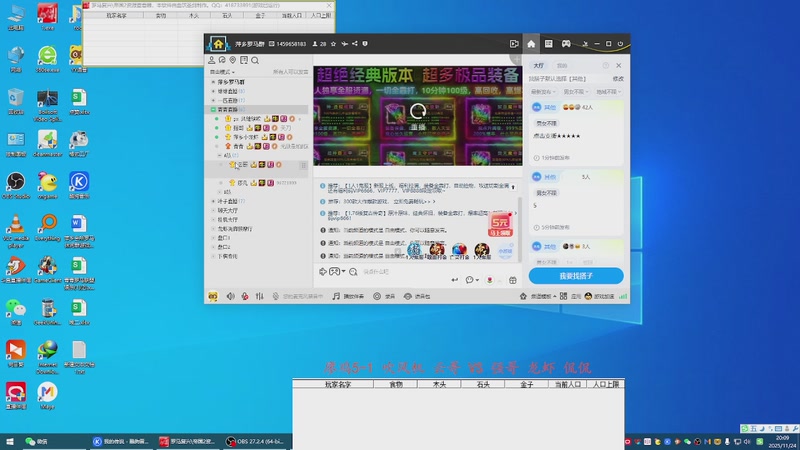
Task: Click the 修改 link in right panel
Action: tap(618, 79)
